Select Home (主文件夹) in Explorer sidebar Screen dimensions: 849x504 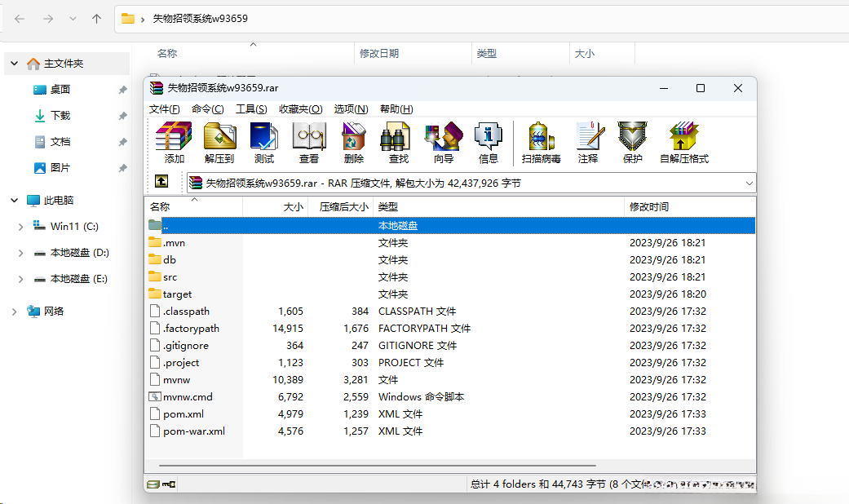tap(64, 64)
